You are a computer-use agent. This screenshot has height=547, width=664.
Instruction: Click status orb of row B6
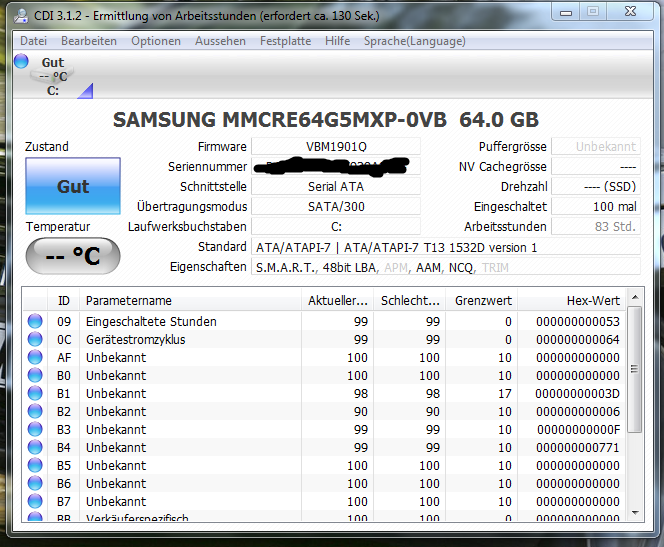35,483
